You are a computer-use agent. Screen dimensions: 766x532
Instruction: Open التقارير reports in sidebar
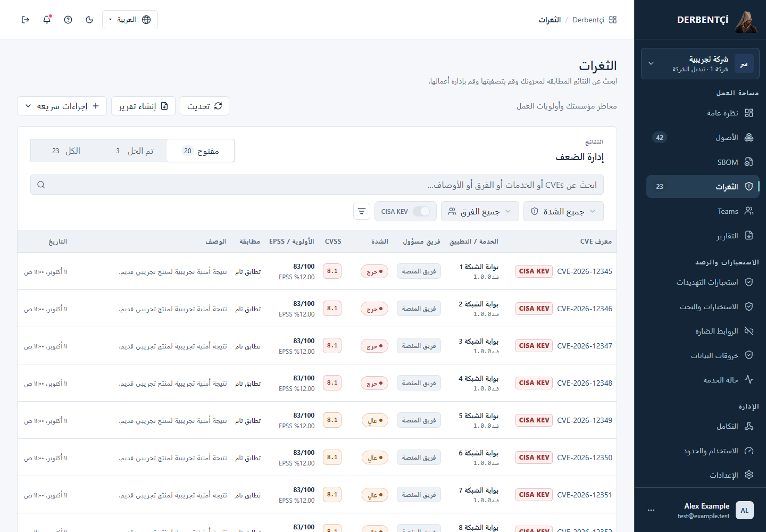click(703, 236)
